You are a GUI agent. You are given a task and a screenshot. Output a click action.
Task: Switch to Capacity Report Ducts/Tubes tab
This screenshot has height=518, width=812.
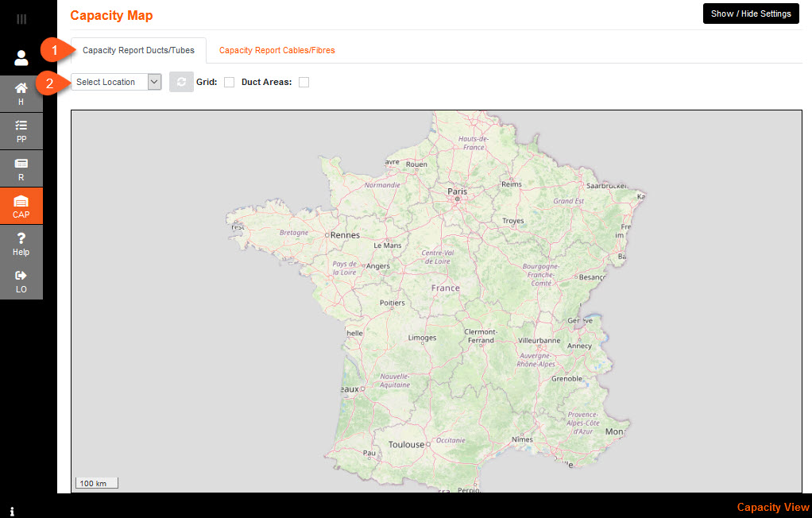(x=138, y=50)
